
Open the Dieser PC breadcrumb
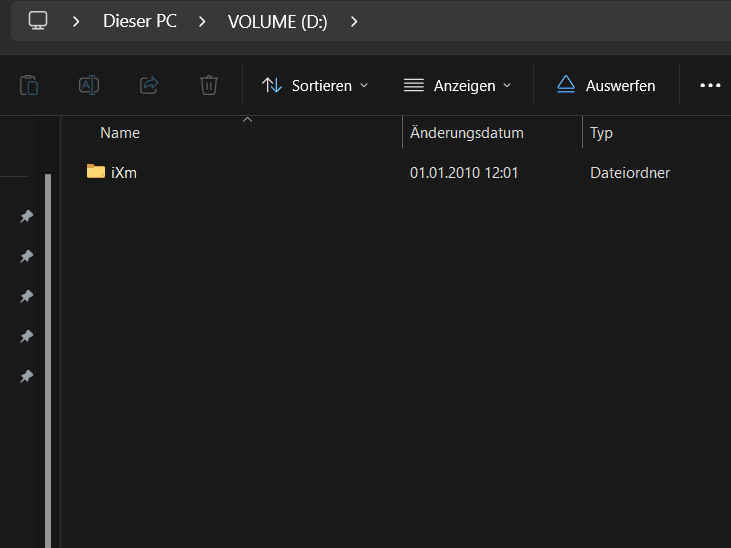pos(140,21)
